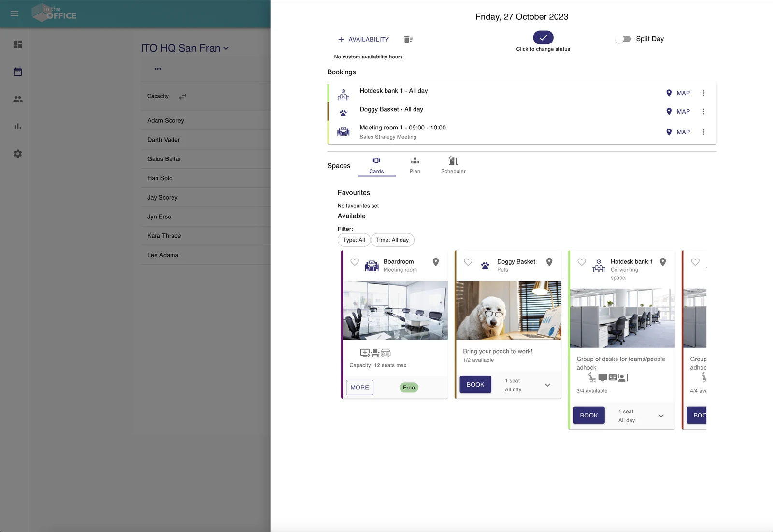Favourite the Hotdesk bank 1 card
Image resolution: width=773 pixels, height=532 pixels.
pos(582,262)
